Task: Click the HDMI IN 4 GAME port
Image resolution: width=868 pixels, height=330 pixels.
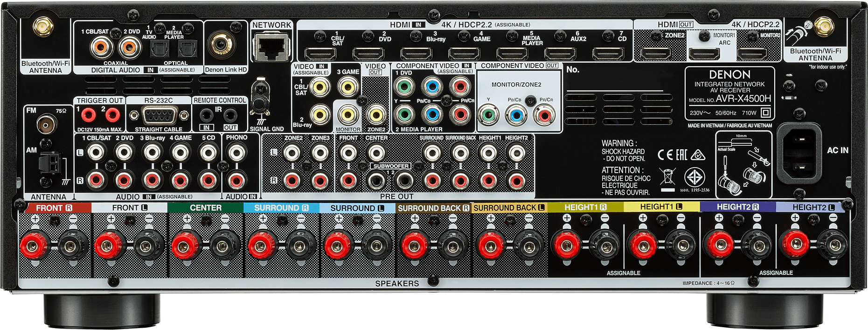Action: (x=464, y=54)
